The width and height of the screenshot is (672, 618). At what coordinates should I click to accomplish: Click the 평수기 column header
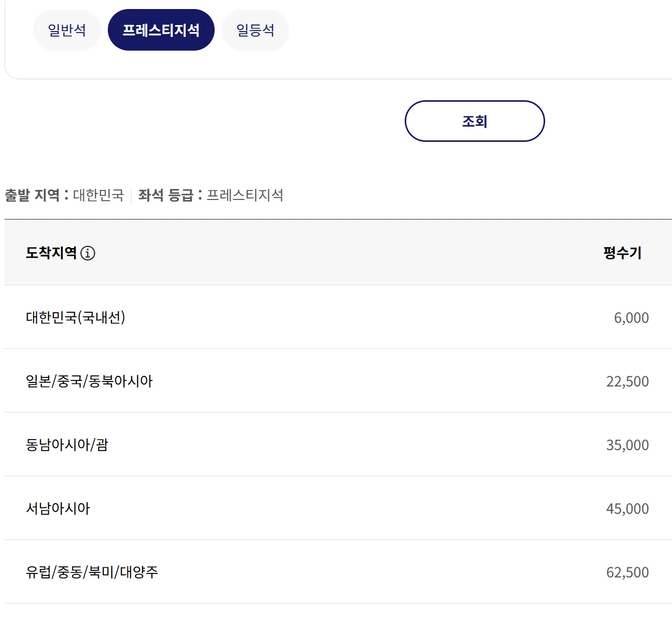click(x=622, y=253)
